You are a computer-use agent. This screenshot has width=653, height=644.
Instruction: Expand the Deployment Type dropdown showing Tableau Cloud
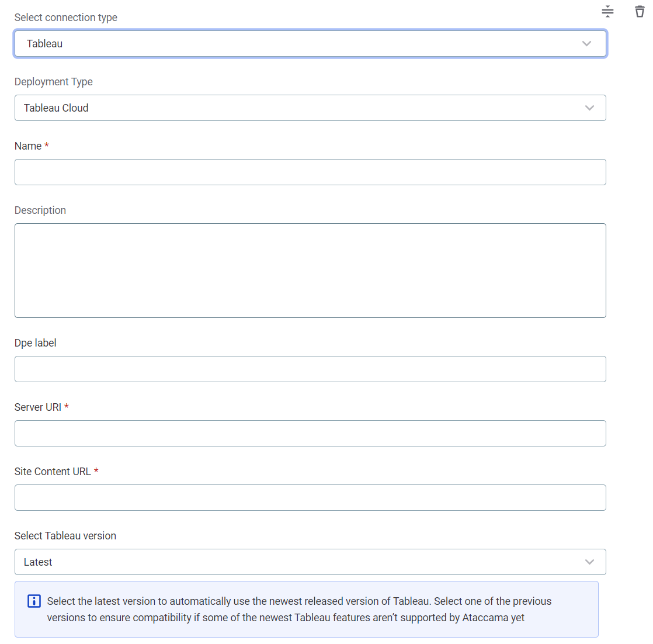click(310, 108)
